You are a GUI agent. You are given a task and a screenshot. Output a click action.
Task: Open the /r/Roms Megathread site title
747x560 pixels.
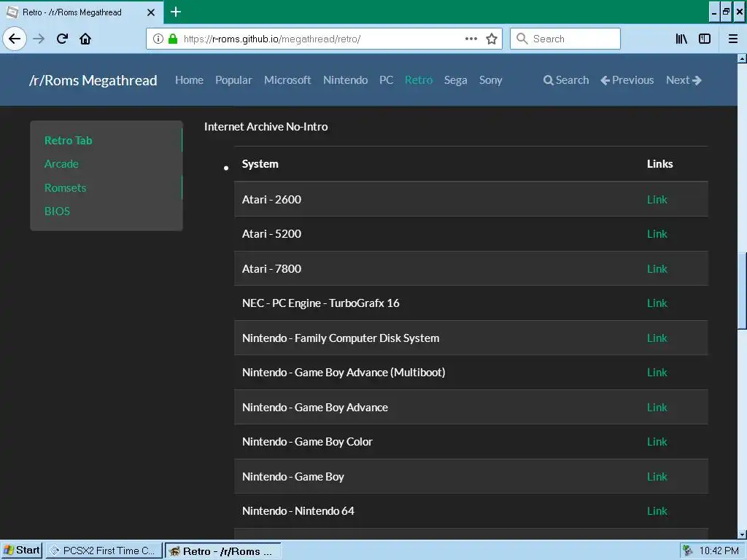tap(93, 80)
